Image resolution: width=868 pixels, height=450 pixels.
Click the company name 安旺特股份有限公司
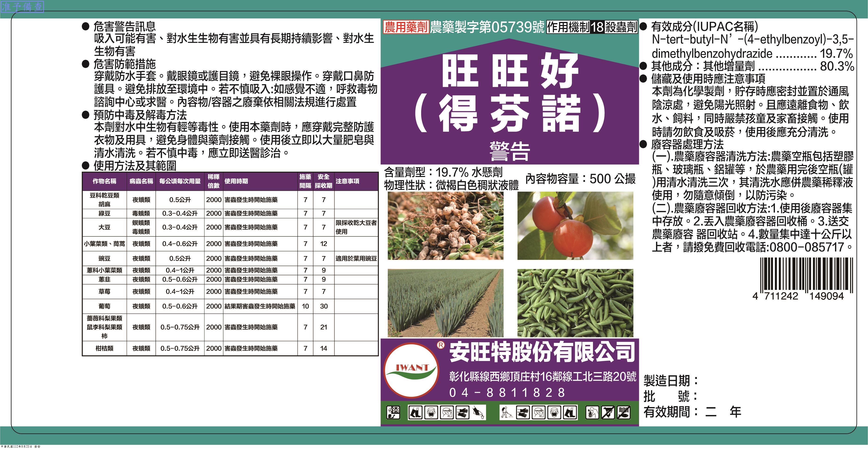click(543, 352)
